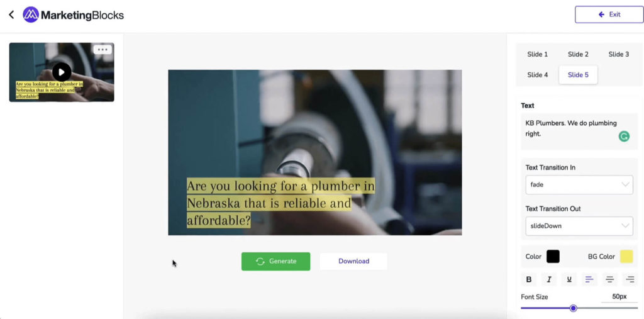Toggle bold text formatting

pyautogui.click(x=528, y=279)
